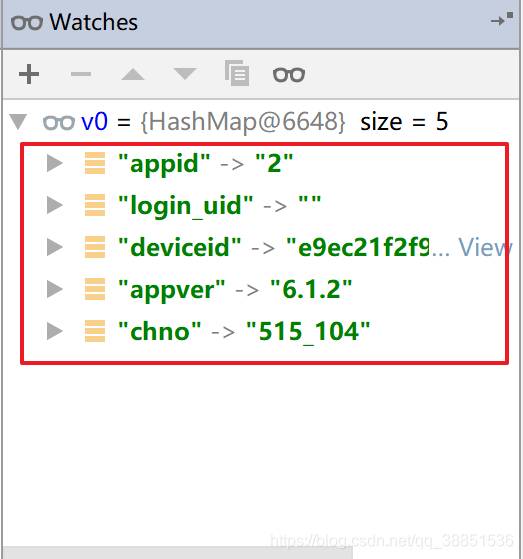Open View link for deviceid value
This screenshot has width=523, height=559.
point(485,247)
